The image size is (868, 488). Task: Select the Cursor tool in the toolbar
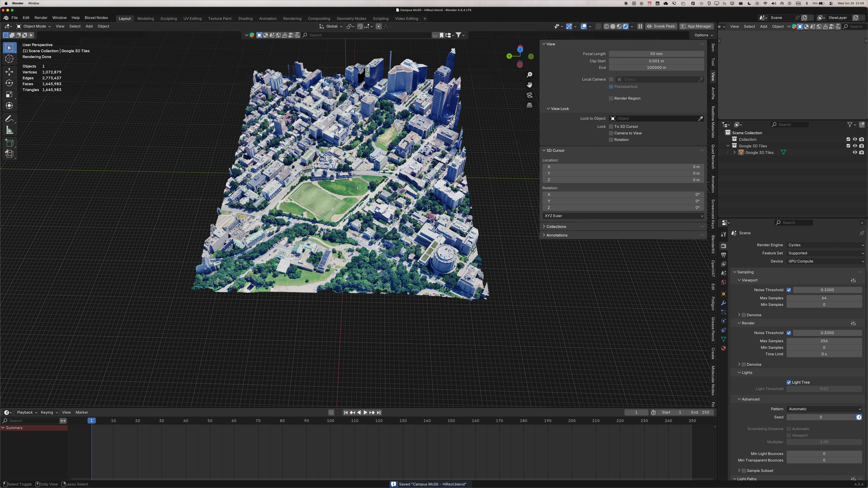tap(9, 59)
